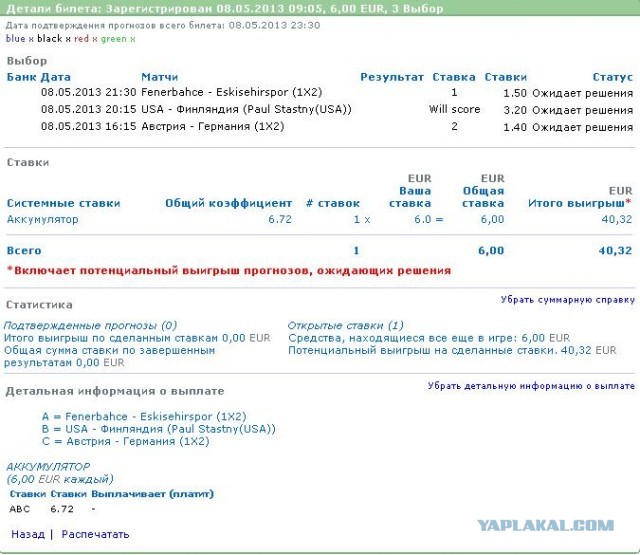The width and height of the screenshot is (640, 555).
Task: Click confirmation date line 08.05.2013 23:30
Action: [163, 25]
